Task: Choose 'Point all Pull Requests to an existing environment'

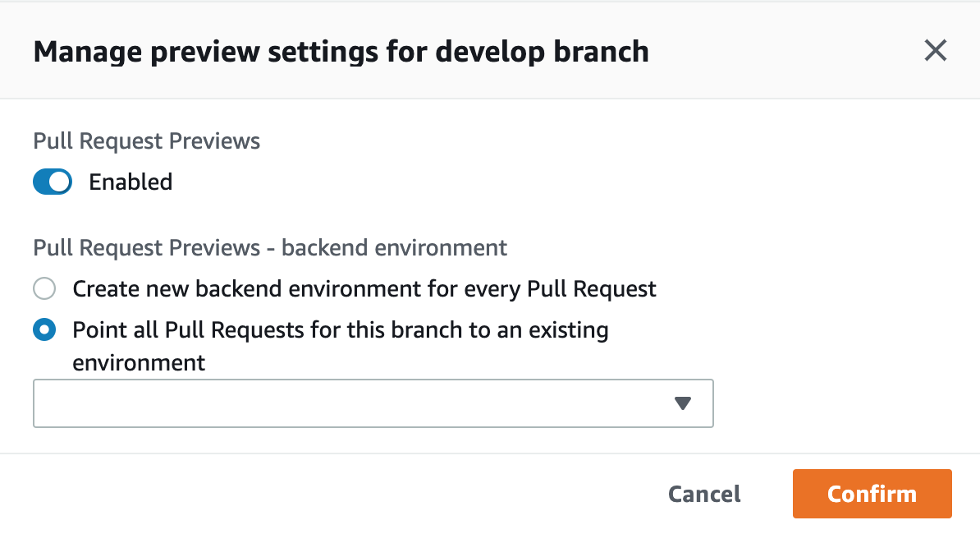Action: coord(44,329)
